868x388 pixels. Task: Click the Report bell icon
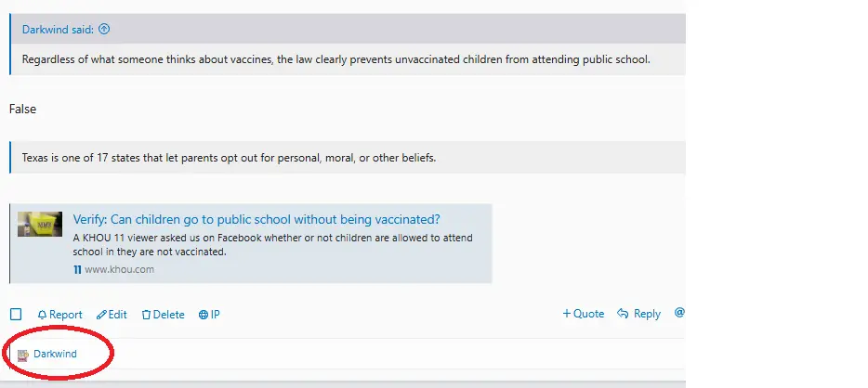point(42,315)
